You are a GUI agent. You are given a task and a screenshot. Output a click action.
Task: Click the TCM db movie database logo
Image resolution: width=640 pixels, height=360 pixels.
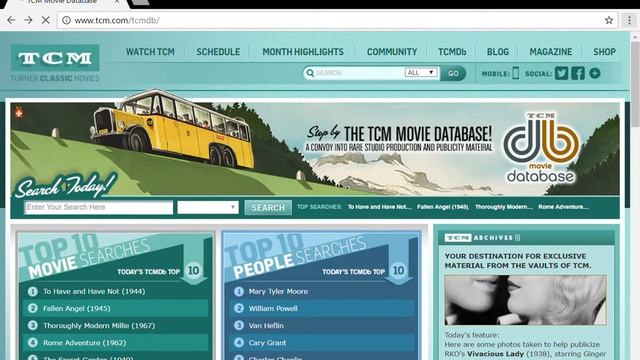541,148
